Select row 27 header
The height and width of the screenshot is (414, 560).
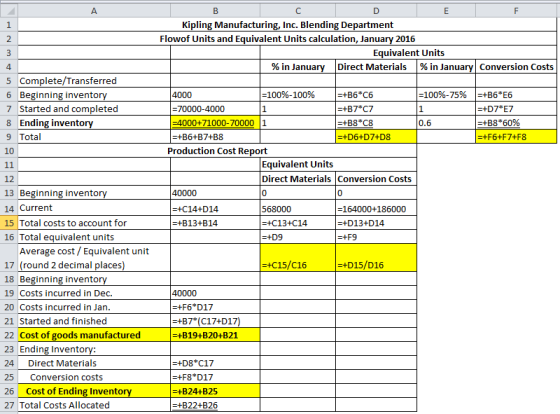[x=9, y=405]
